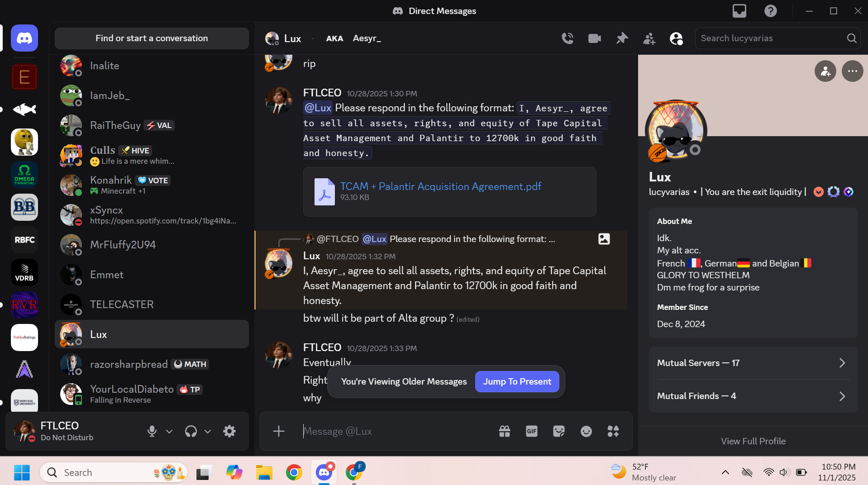Toggle headphone deafen

tap(191, 431)
